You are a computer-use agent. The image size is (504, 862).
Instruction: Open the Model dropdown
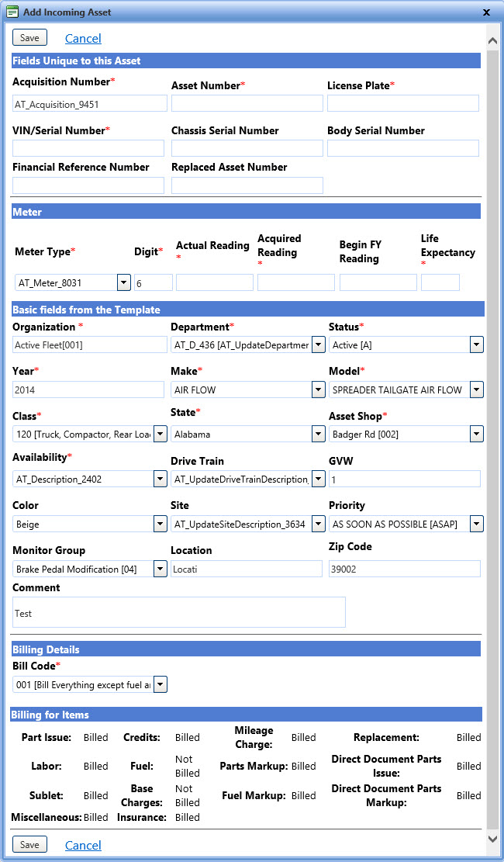pos(477,389)
